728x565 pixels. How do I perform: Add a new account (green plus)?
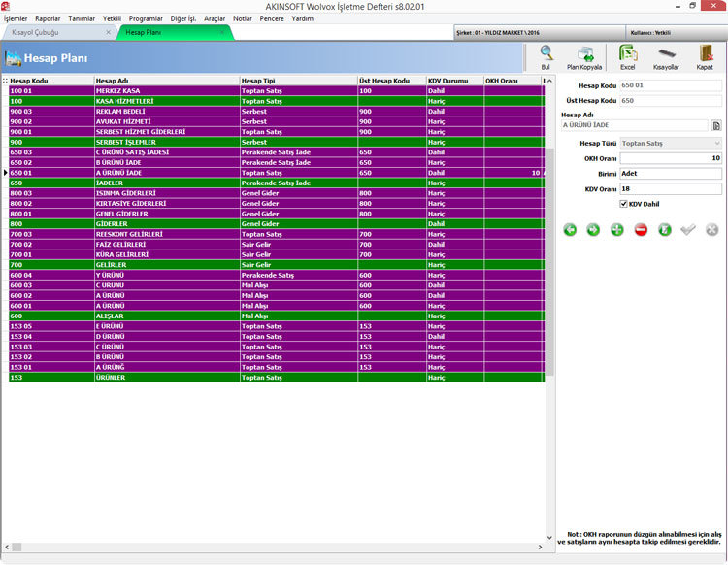[x=617, y=229]
